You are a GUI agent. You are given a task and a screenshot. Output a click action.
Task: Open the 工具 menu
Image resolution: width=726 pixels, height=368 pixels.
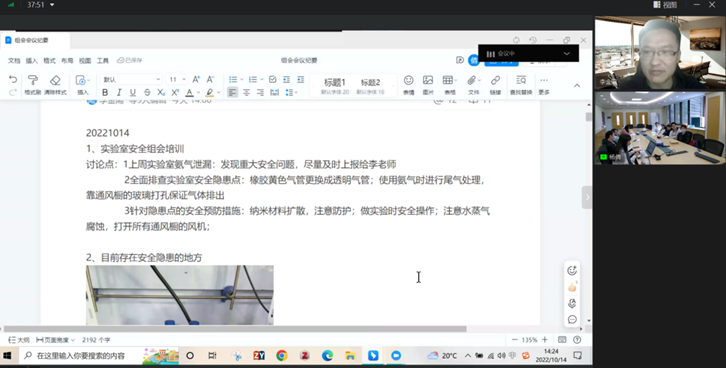point(102,61)
